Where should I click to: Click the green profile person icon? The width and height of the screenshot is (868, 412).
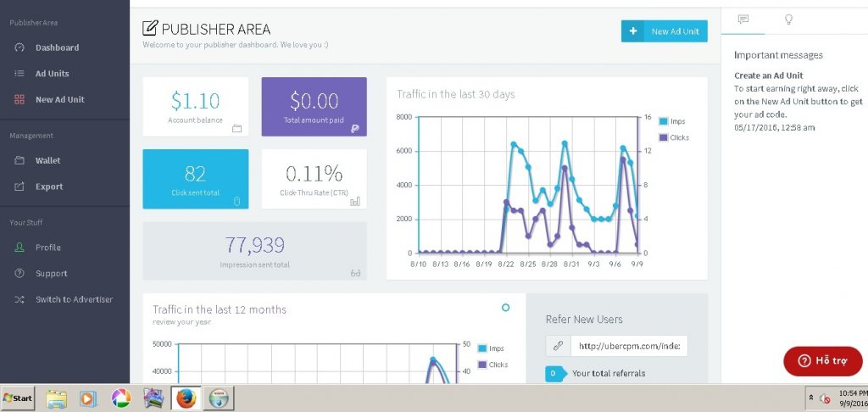pyautogui.click(x=19, y=248)
